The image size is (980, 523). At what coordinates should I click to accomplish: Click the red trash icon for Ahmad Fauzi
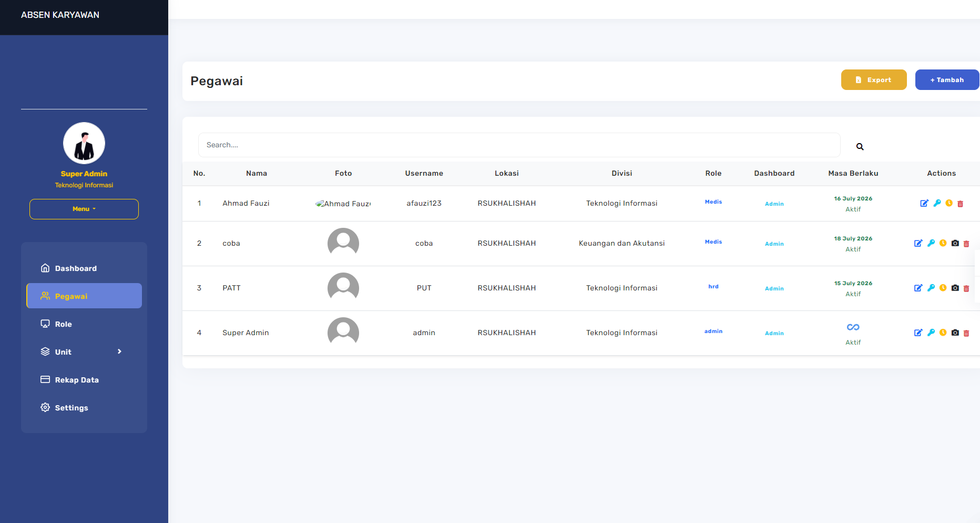[x=960, y=204]
